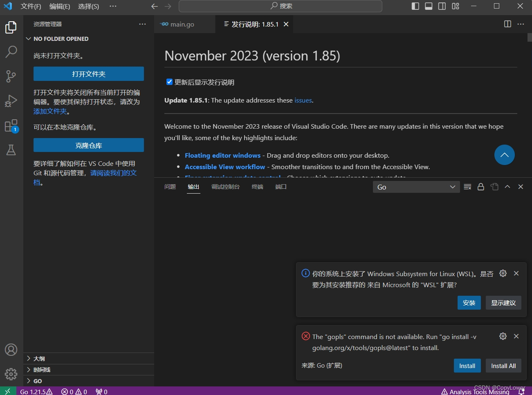This screenshot has height=395, width=532.
Task: Expand the 时间线 timeline section
Action: 89,370
